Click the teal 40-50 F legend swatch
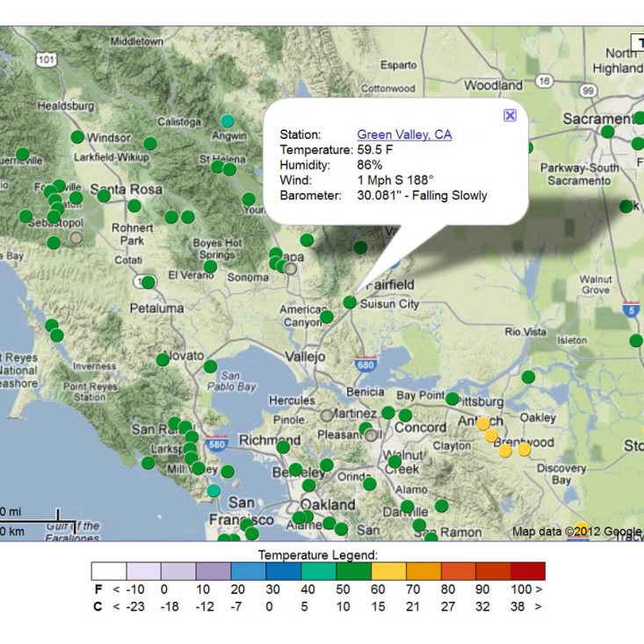Screen dimensions: 644x644 click(318, 571)
